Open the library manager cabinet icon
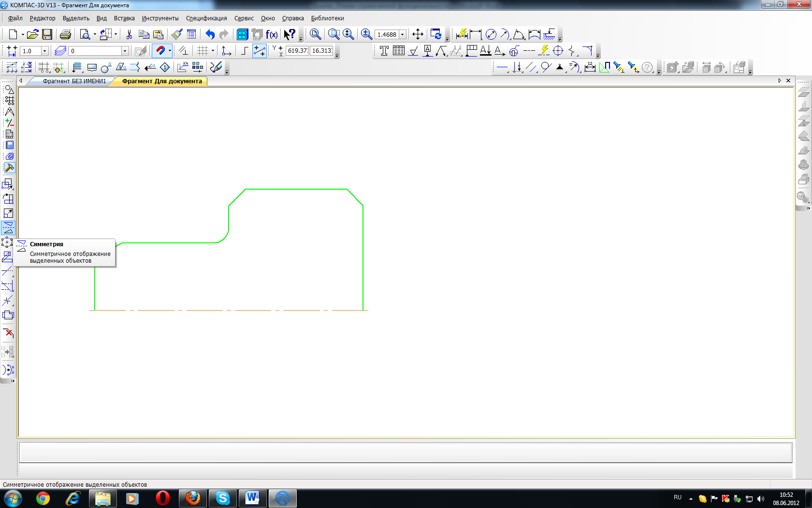812x508 pixels. pyautogui.click(x=242, y=34)
